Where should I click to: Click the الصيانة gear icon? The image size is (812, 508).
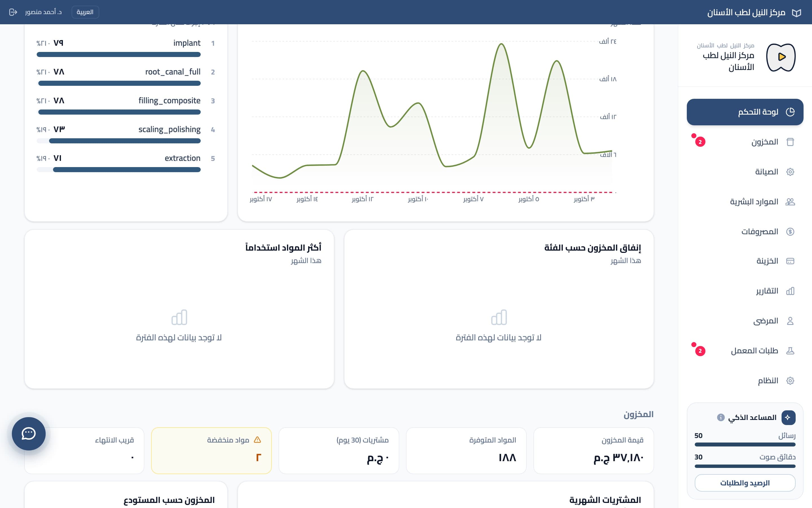(x=790, y=172)
